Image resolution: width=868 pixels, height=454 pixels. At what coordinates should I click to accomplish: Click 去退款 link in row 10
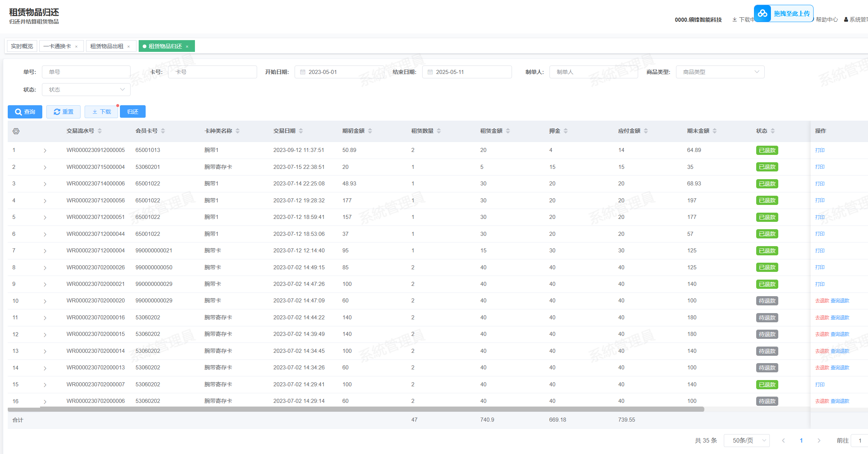(x=822, y=301)
